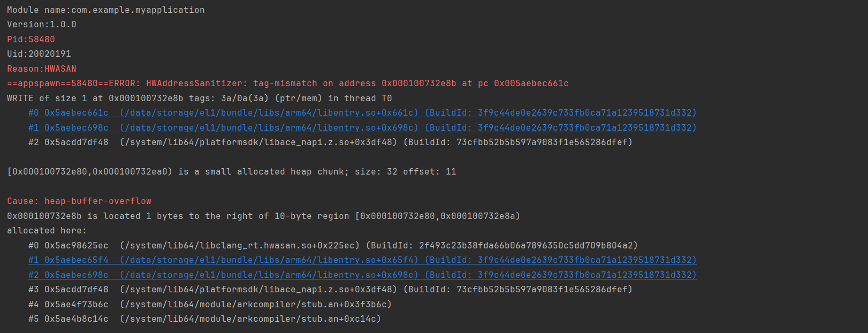Click the Module name com.example.myapplication line
The image size is (868, 333).
105,10
